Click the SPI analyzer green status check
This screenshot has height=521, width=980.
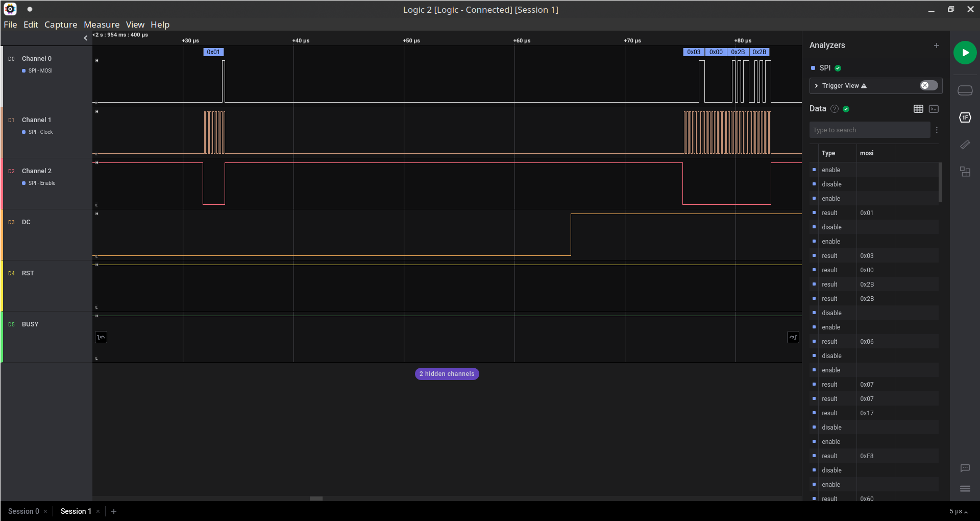(x=838, y=68)
